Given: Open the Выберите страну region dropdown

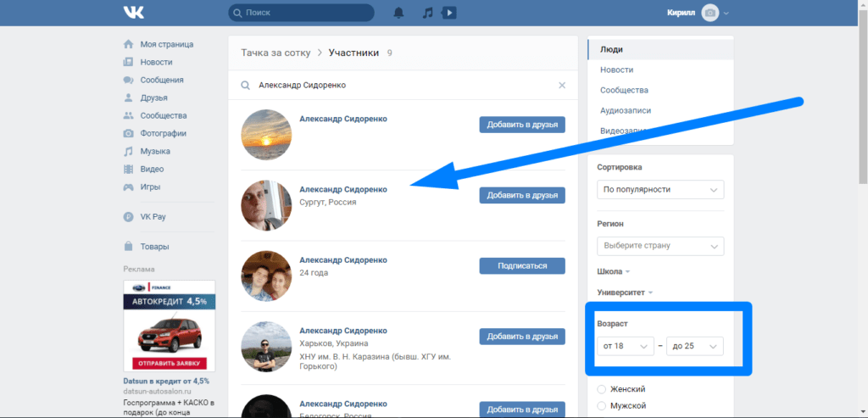Looking at the screenshot, I should 660,246.
